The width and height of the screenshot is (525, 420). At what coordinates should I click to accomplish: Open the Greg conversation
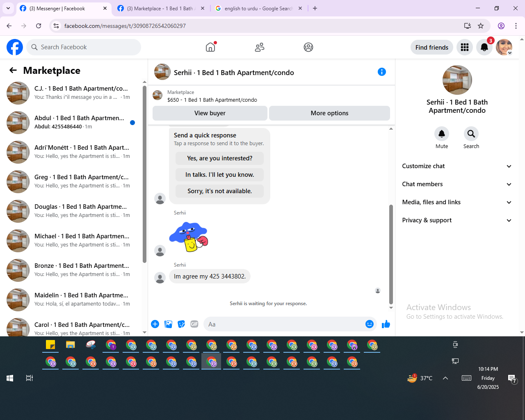pyautogui.click(x=72, y=182)
